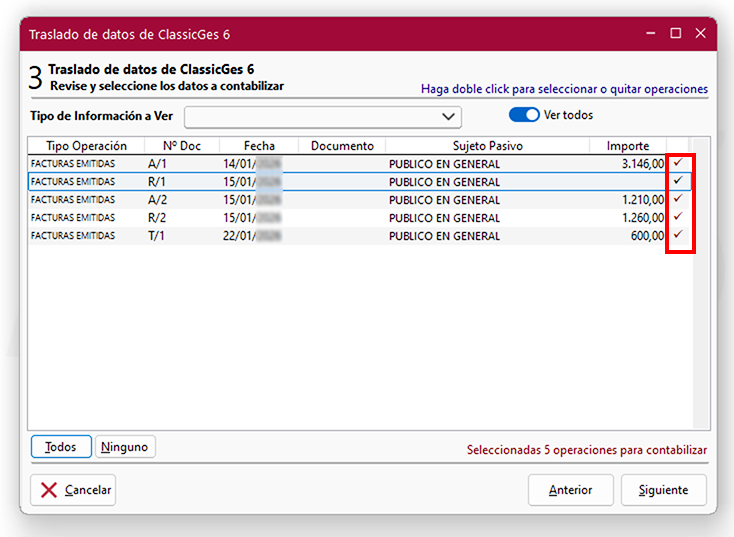Uncheck the checkmark for invoice T/1

[x=678, y=235]
